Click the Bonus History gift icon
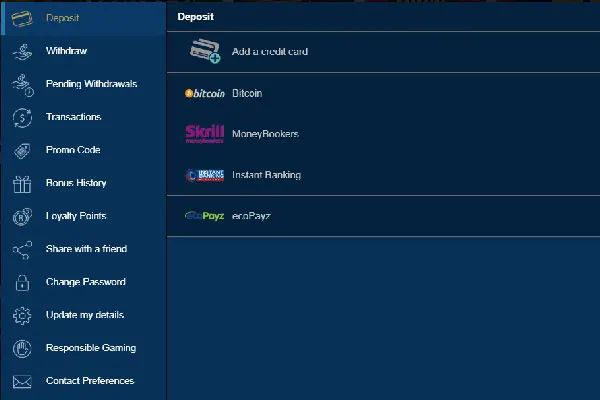Screen dimensions: 600x400 (22, 184)
